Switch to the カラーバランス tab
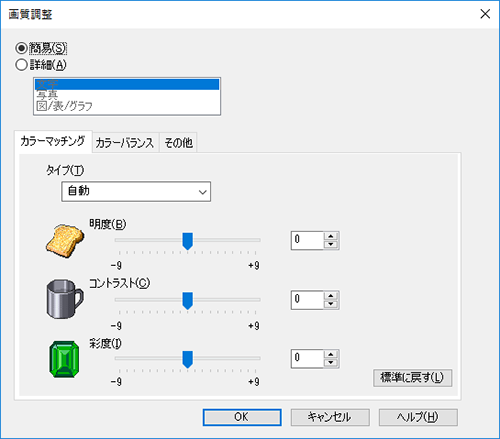 [x=125, y=143]
